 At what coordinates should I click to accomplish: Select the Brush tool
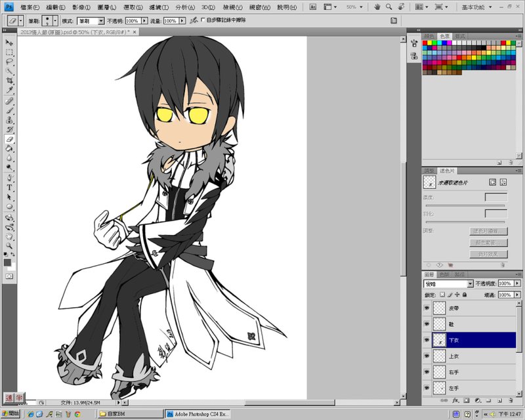[x=9, y=110]
